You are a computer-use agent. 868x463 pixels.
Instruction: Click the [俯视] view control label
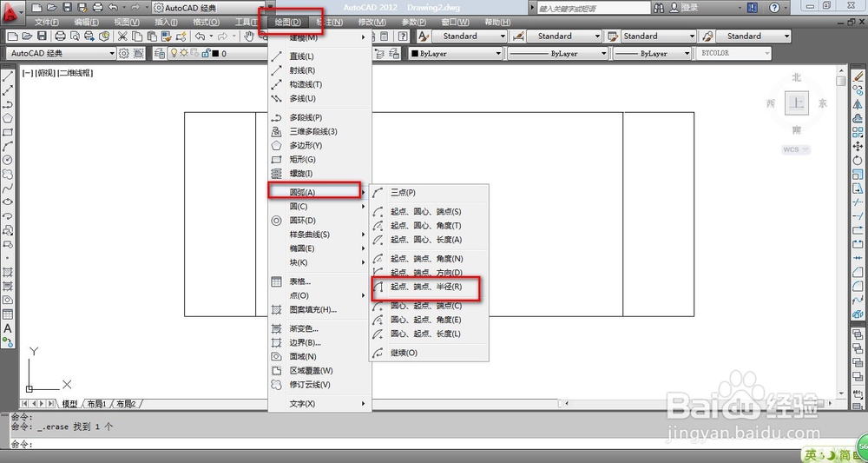(45, 73)
